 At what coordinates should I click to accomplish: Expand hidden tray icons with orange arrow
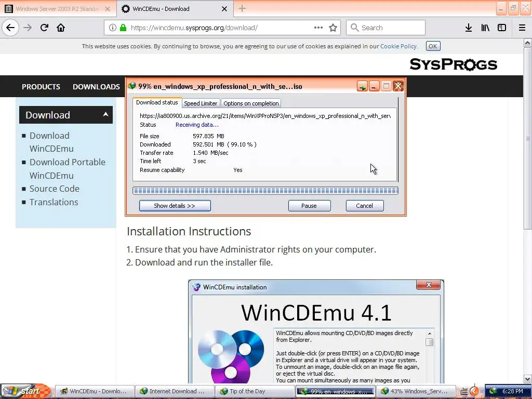[x=474, y=392]
